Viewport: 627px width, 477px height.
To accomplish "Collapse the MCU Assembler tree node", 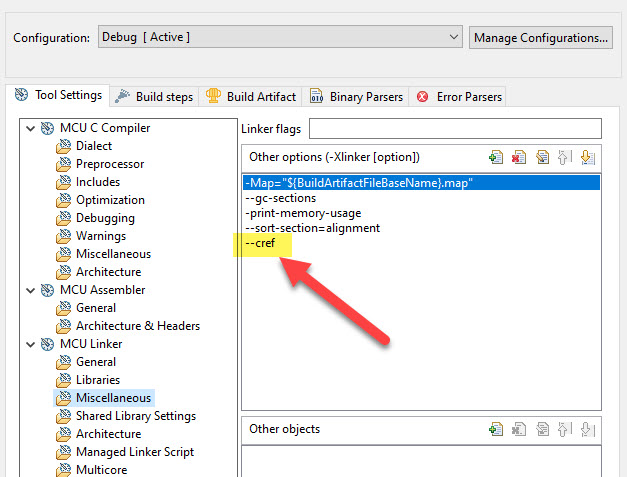I will pos(30,290).
